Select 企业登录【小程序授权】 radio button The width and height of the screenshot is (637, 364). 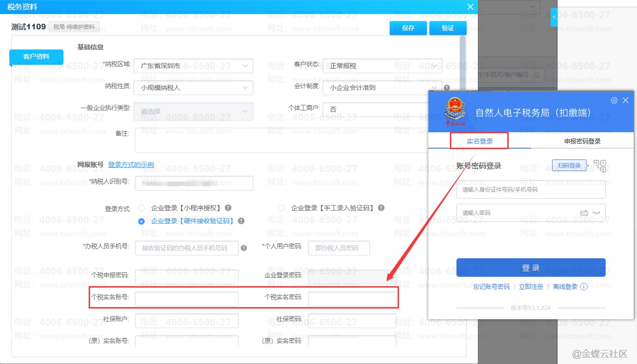(141, 208)
